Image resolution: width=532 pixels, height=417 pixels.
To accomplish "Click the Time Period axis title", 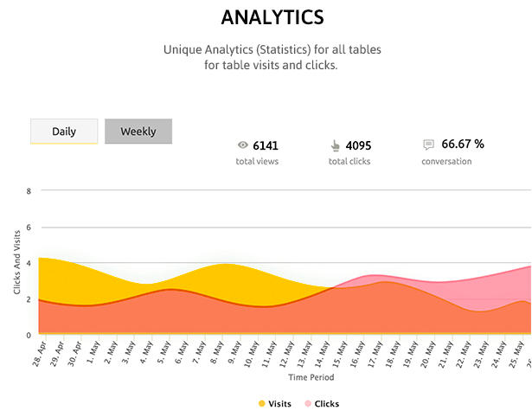I will tap(311, 377).
